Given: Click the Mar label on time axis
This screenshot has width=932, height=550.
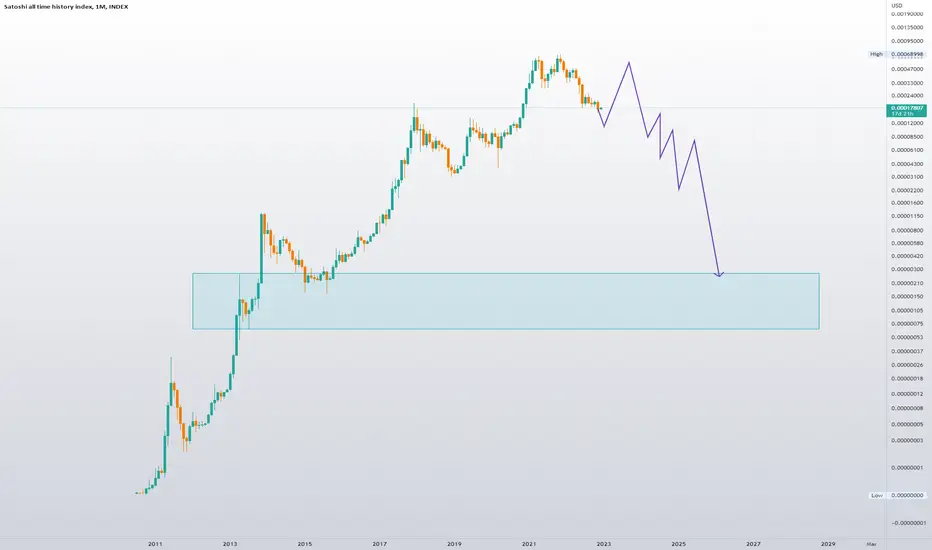Looking at the screenshot, I should coord(871,543).
